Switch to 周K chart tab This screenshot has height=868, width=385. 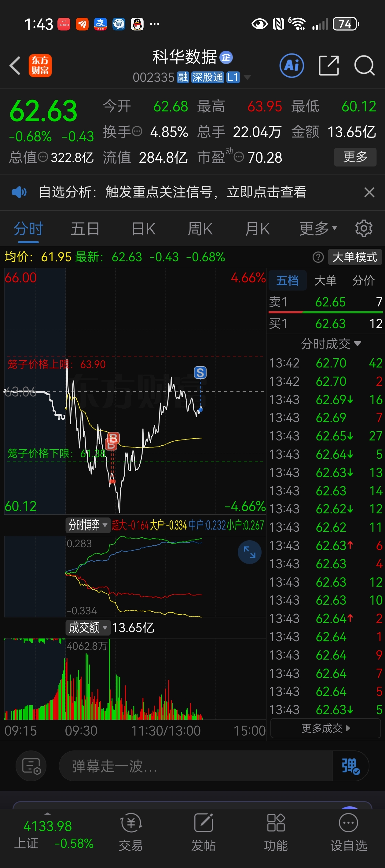click(200, 229)
